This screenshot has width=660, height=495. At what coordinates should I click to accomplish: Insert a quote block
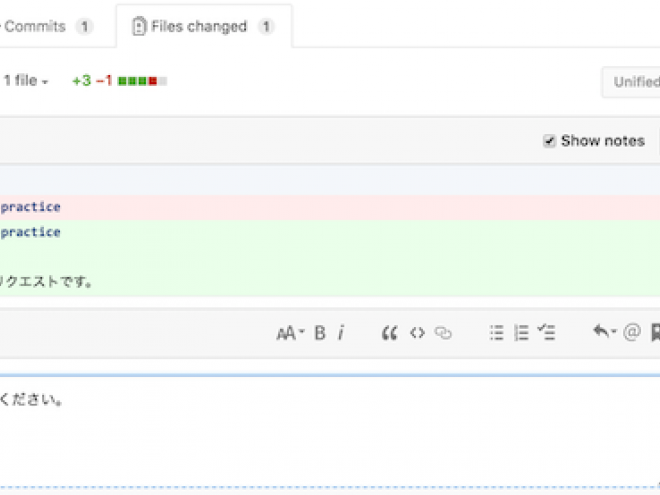(389, 333)
